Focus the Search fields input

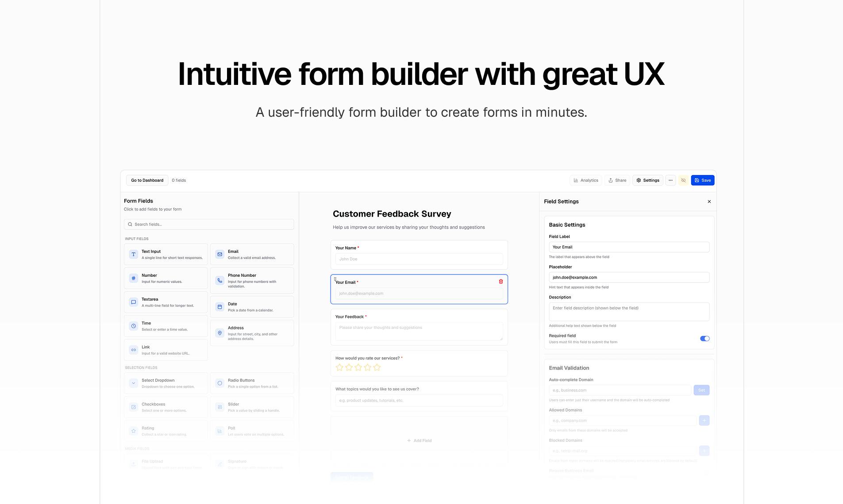[209, 224]
